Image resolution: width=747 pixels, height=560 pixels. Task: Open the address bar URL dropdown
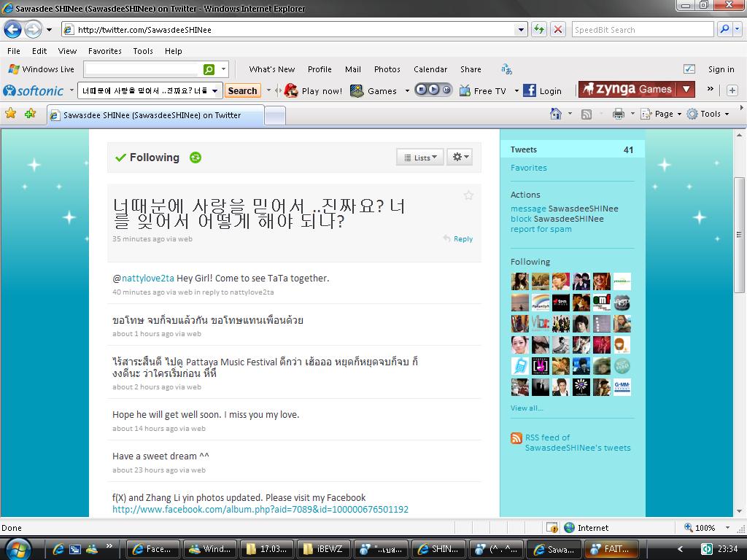click(521, 29)
